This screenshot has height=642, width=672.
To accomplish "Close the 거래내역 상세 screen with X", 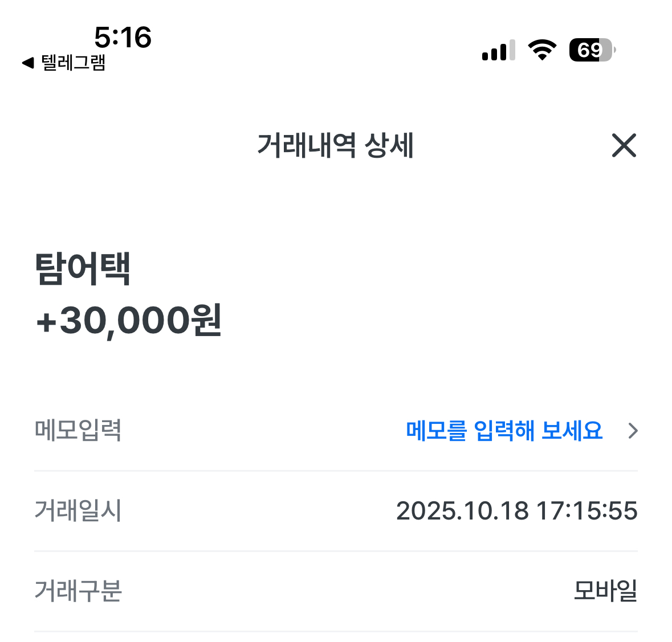I will [624, 145].
